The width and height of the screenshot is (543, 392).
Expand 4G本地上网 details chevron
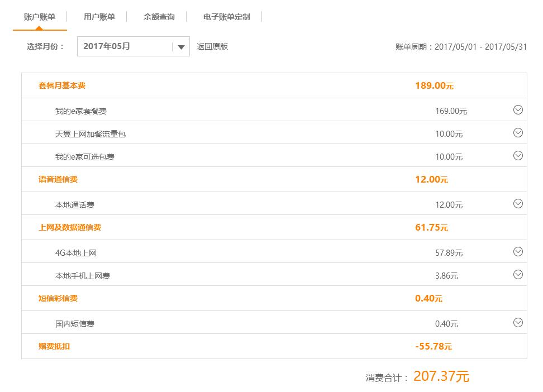518,252
